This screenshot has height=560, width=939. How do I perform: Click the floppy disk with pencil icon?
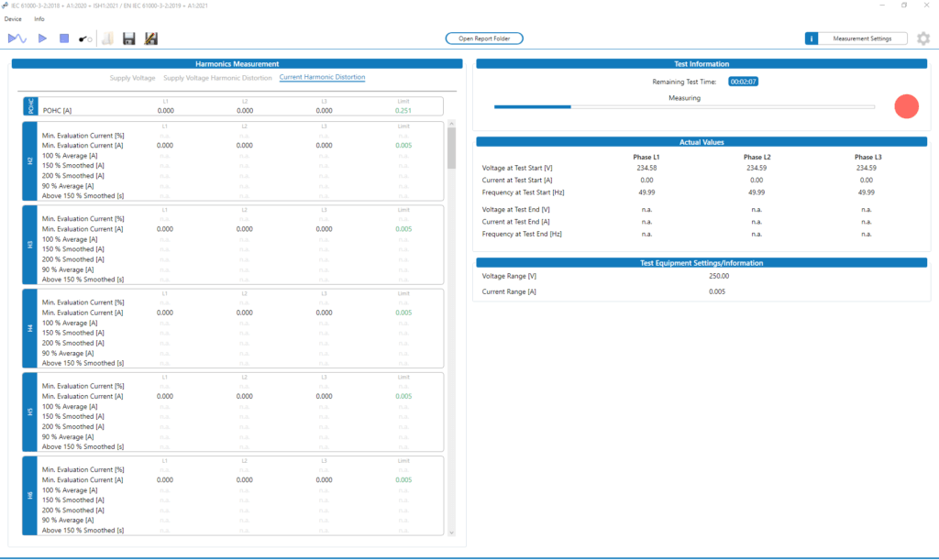[151, 38]
